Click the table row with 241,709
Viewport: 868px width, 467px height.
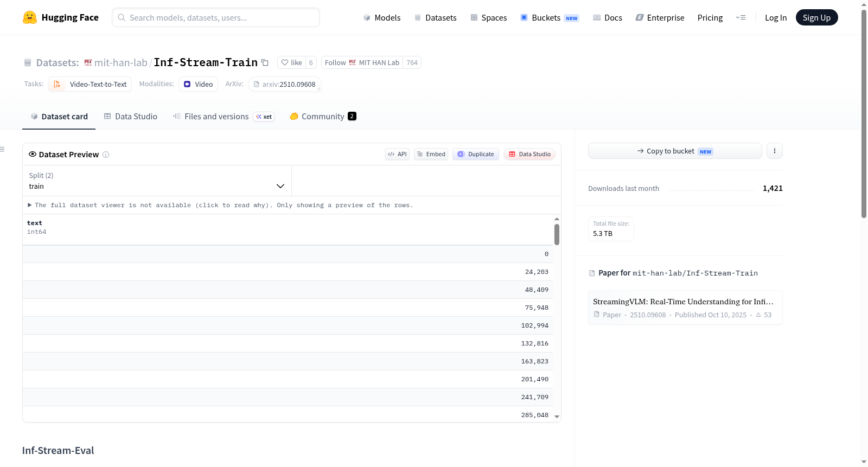click(x=288, y=397)
